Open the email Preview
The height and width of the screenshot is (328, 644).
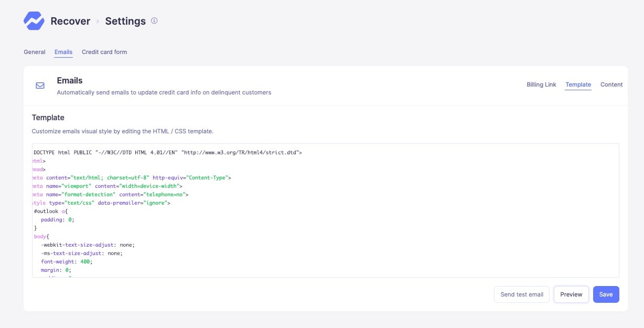pyautogui.click(x=571, y=294)
